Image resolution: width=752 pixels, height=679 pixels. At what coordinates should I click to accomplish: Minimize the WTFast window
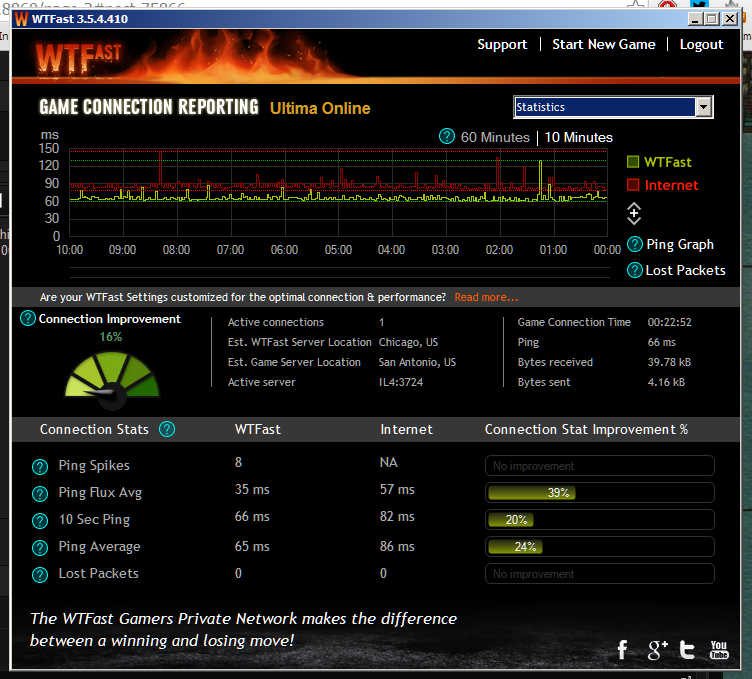coord(695,19)
